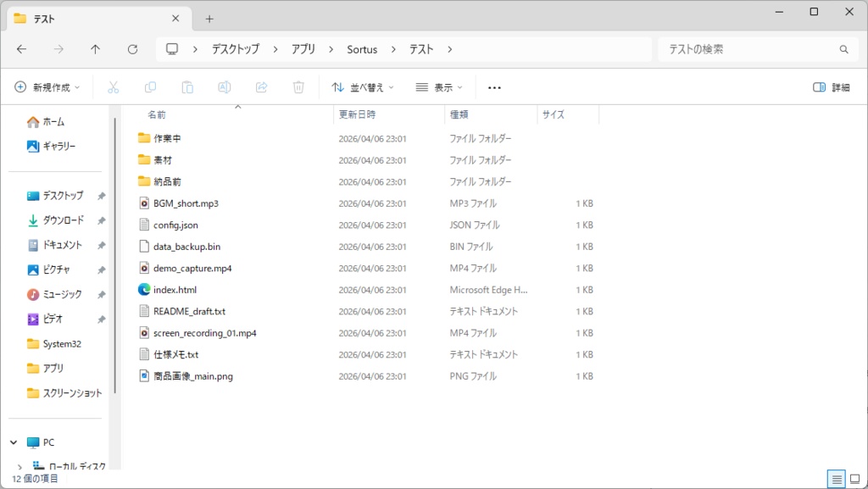868x489 pixels.
Task: Click the Edge icon of index.html
Action: tap(144, 289)
